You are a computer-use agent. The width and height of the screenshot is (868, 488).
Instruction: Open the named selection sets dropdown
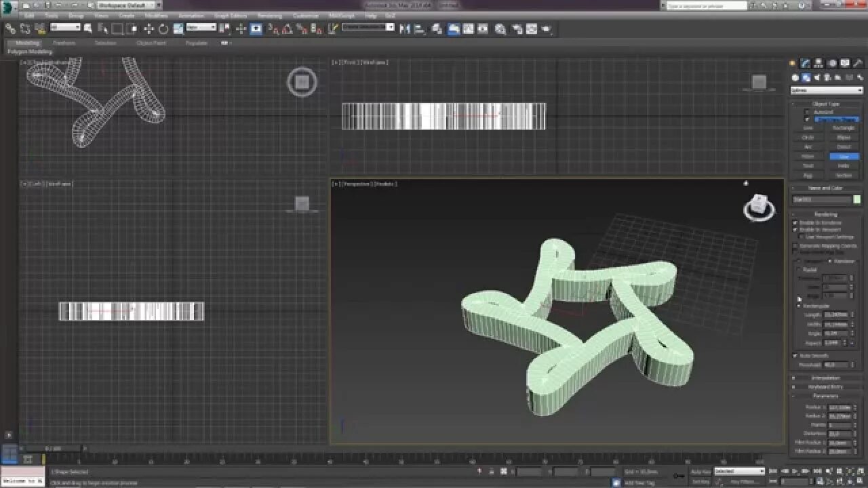pyautogui.click(x=368, y=28)
